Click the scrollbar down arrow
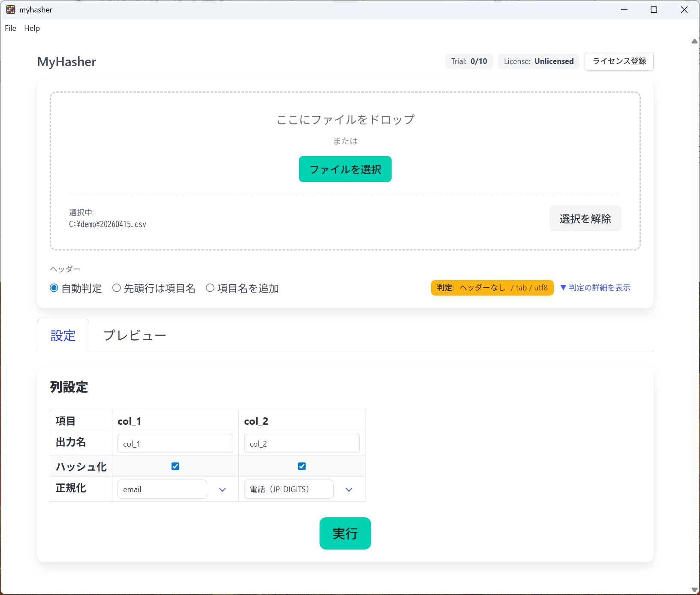700x595 pixels. tap(695, 590)
